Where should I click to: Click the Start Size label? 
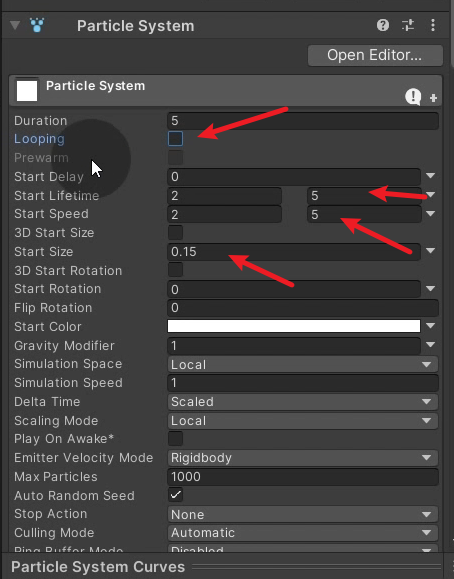(x=44, y=251)
